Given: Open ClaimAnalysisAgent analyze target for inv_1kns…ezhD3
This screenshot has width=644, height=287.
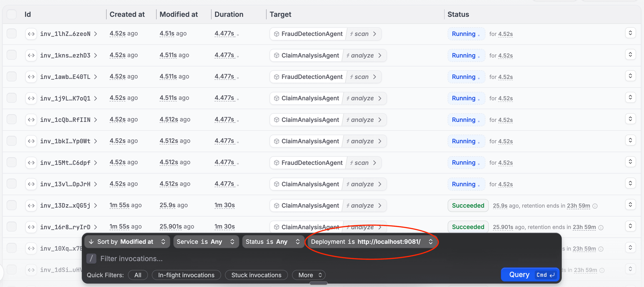Looking at the screenshot, I should [x=328, y=55].
